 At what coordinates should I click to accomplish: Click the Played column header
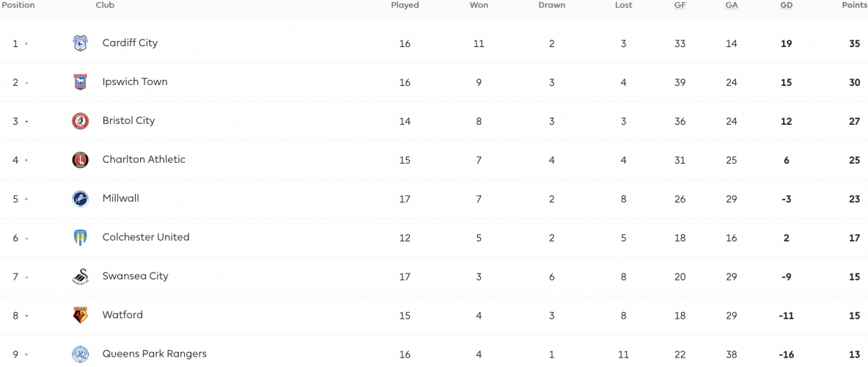click(x=405, y=5)
